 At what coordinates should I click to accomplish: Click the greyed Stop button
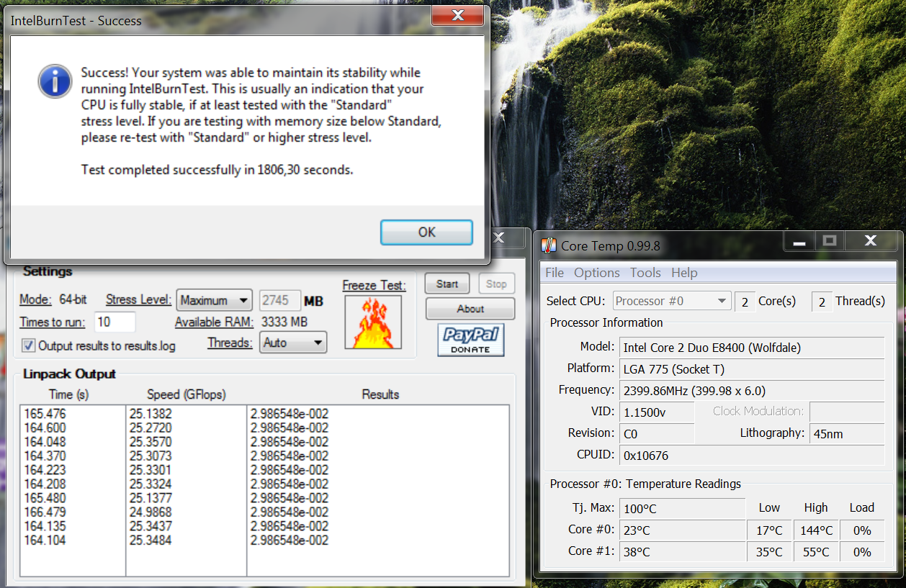click(496, 284)
